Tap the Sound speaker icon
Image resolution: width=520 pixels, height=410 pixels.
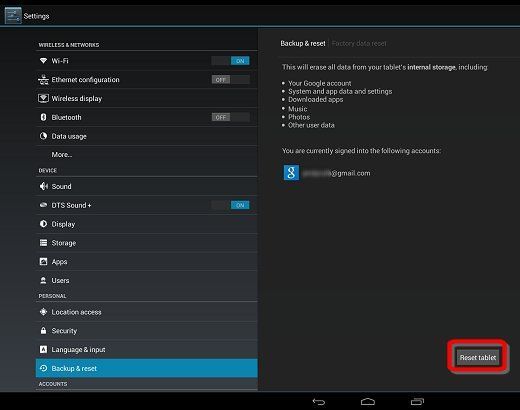point(44,186)
